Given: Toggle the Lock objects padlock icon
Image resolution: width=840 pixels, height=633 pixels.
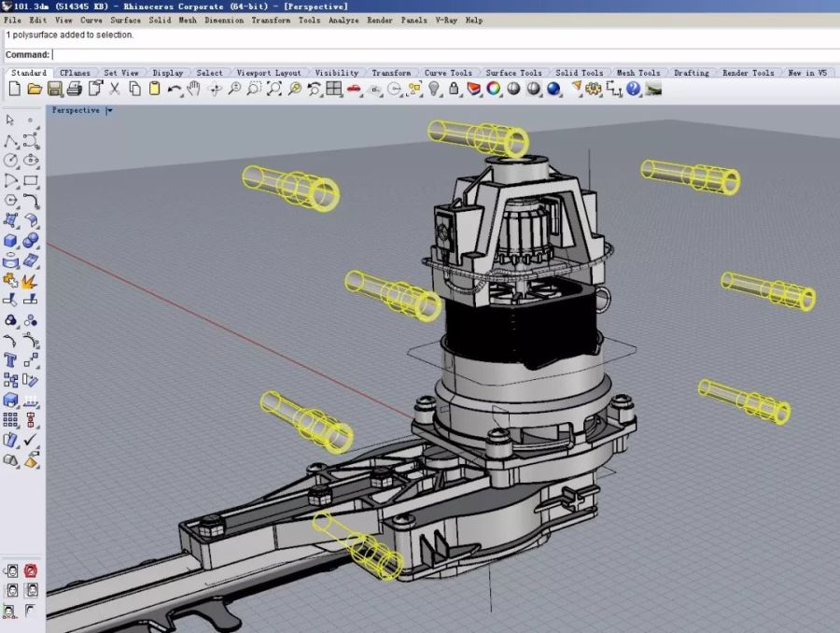Looking at the screenshot, I should point(454,89).
